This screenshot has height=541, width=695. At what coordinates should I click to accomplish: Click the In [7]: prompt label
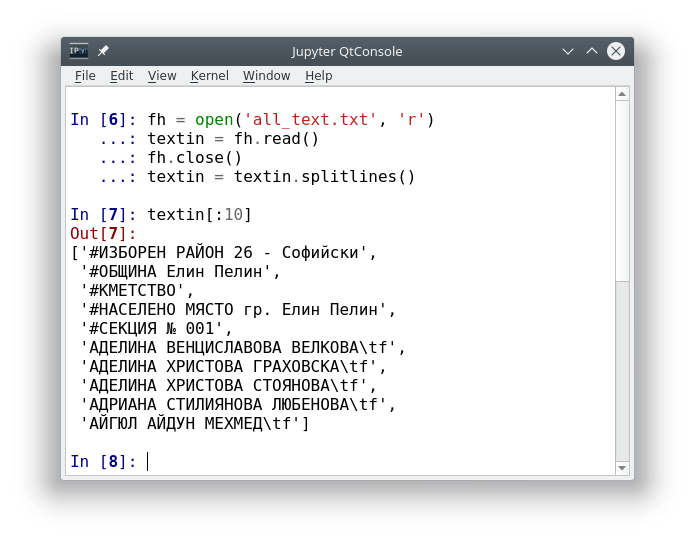click(x=103, y=214)
